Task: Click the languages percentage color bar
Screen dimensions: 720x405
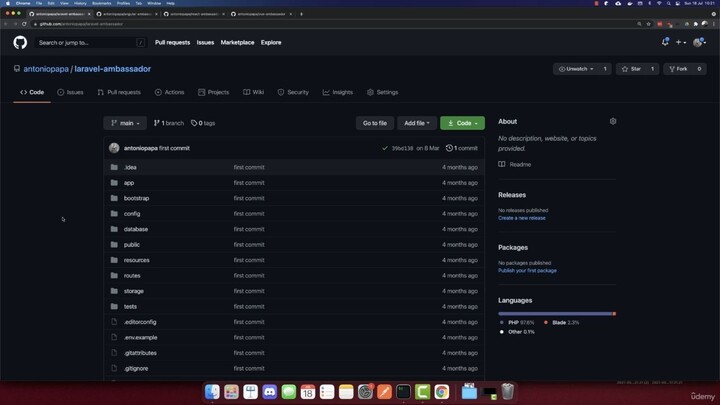Action: [556, 313]
